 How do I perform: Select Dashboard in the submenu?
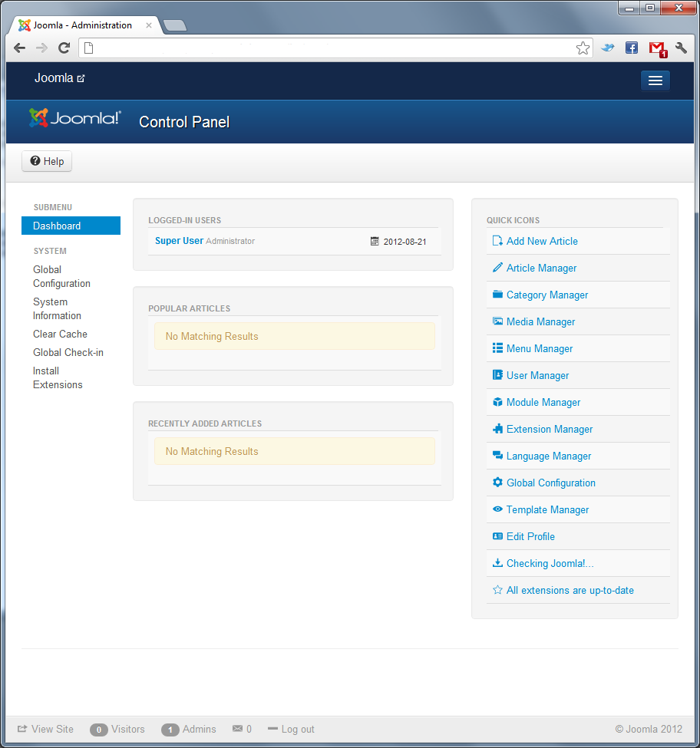pos(71,226)
